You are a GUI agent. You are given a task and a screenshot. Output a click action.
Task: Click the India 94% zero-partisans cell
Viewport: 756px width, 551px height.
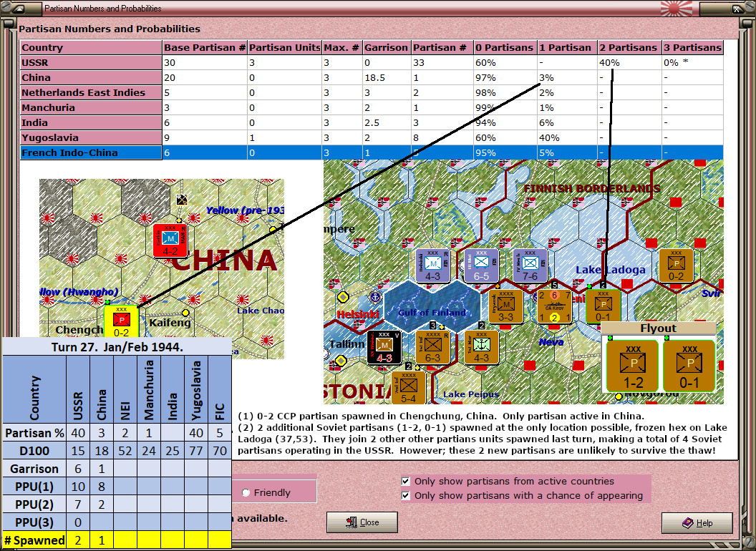(x=504, y=122)
